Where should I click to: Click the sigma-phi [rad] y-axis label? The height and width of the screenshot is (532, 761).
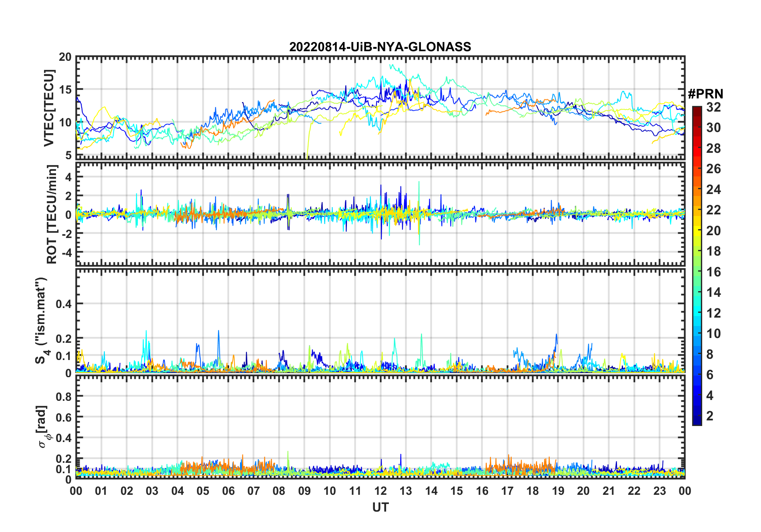pos(43,426)
